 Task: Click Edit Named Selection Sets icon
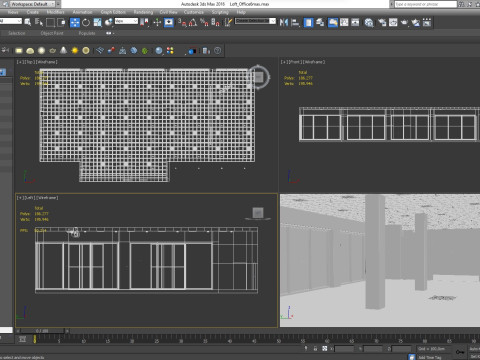[x=228, y=22]
